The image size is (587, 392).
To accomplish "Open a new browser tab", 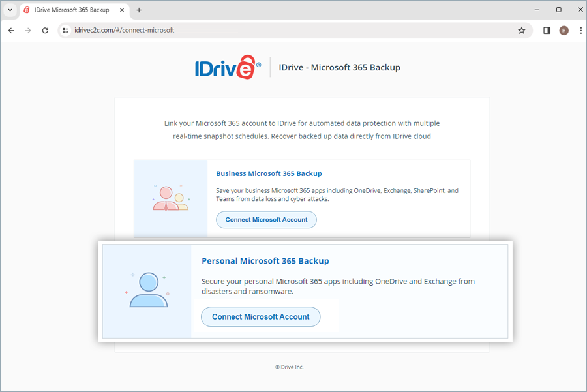I will (139, 10).
